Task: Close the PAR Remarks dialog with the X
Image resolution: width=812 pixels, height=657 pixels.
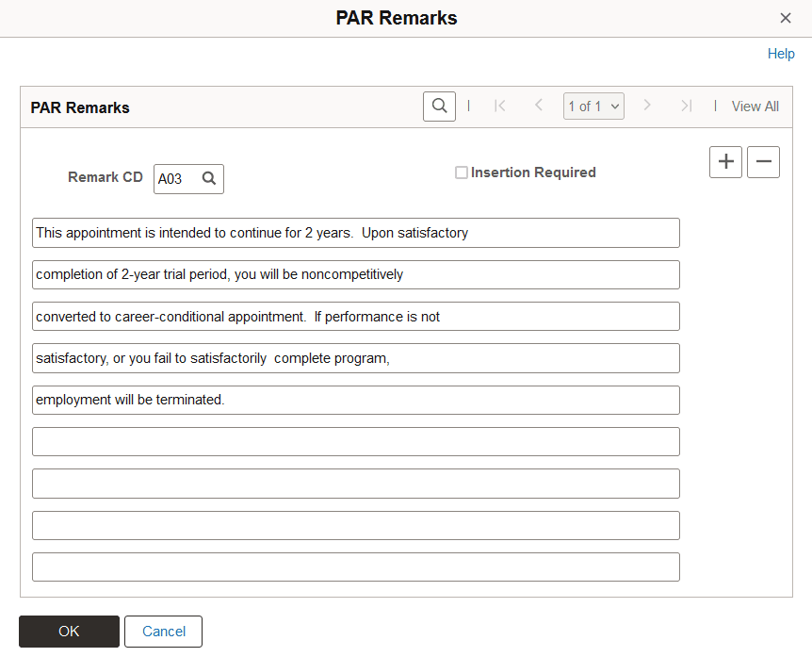Action: click(x=785, y=18)
